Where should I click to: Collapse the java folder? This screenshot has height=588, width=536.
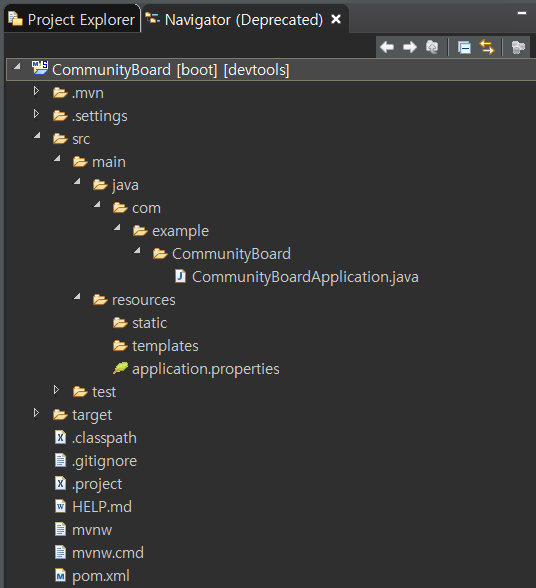pos(77,182)
